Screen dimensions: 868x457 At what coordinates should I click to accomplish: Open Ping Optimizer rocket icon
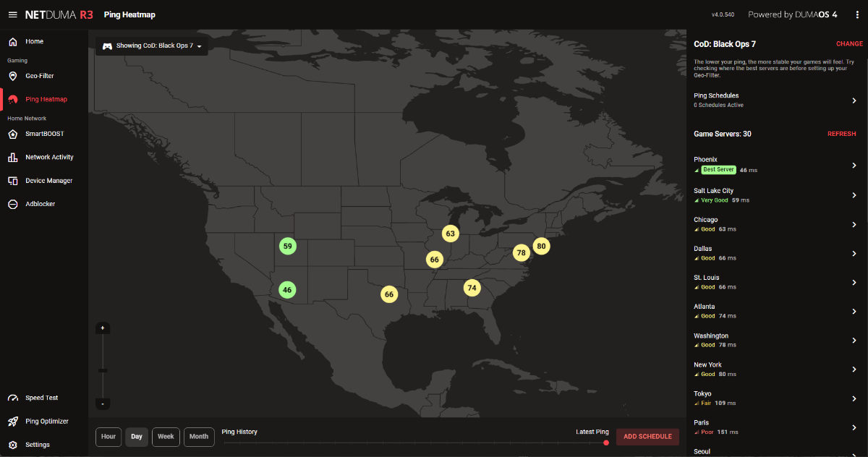pos(12,422)
